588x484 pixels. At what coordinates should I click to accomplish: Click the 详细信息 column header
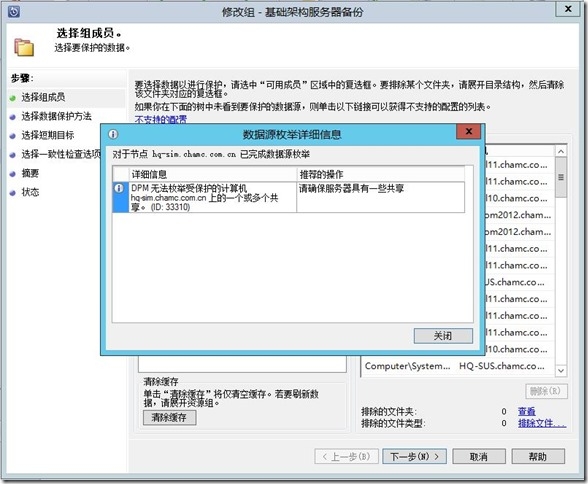[x=213, y=174]
